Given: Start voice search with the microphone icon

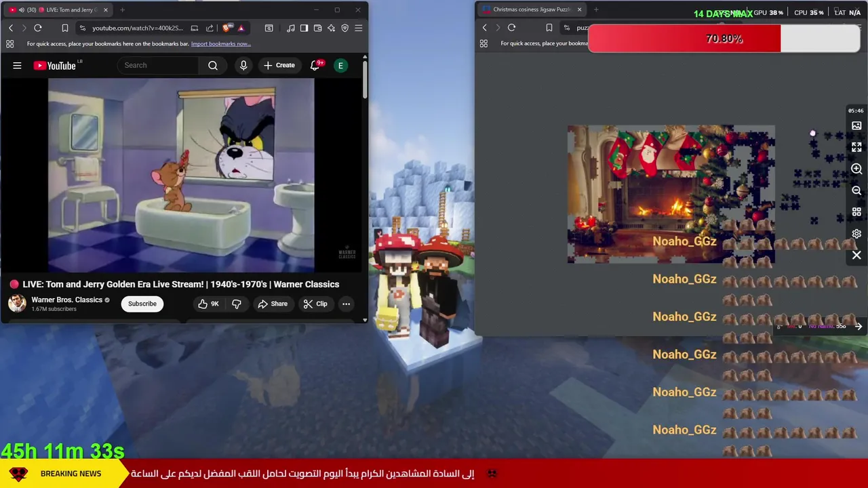Looking at the screenshot, I should 243,65.
